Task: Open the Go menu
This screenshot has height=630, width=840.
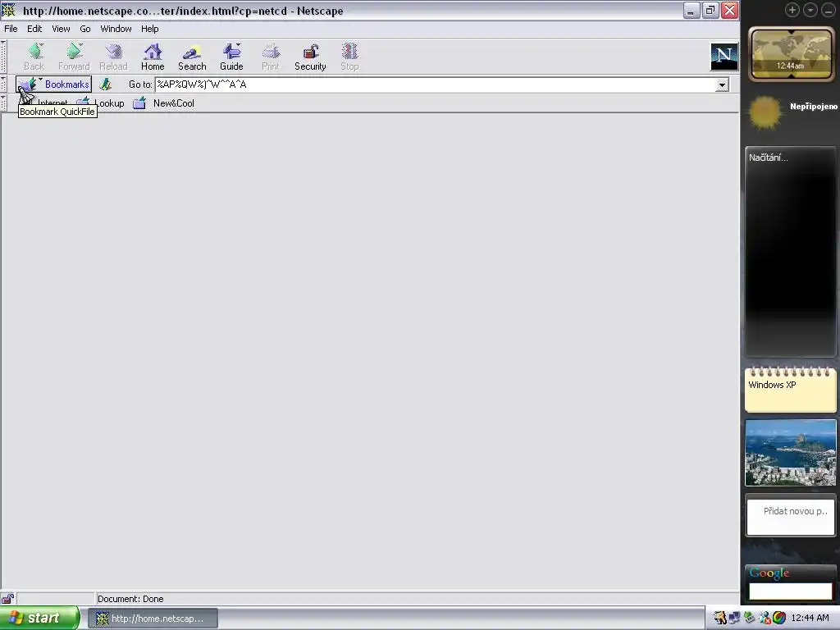Action: coord(85,29)
